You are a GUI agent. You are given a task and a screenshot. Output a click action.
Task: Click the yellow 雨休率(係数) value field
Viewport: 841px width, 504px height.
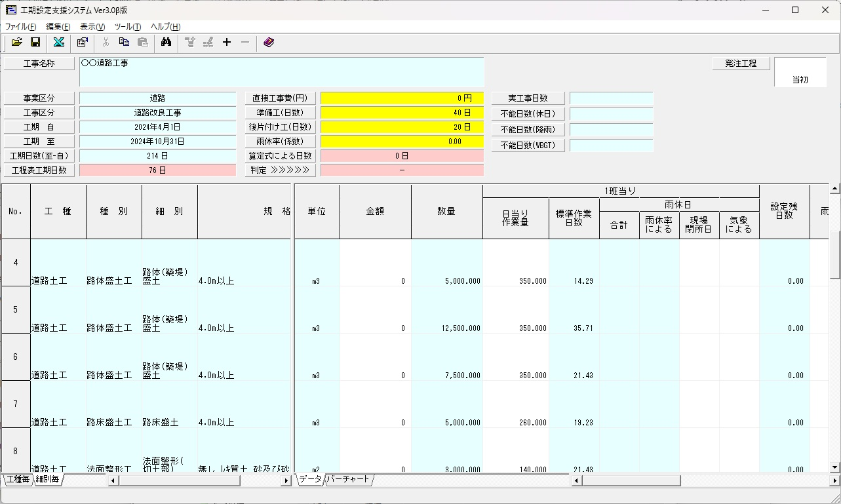pos(402,142)
